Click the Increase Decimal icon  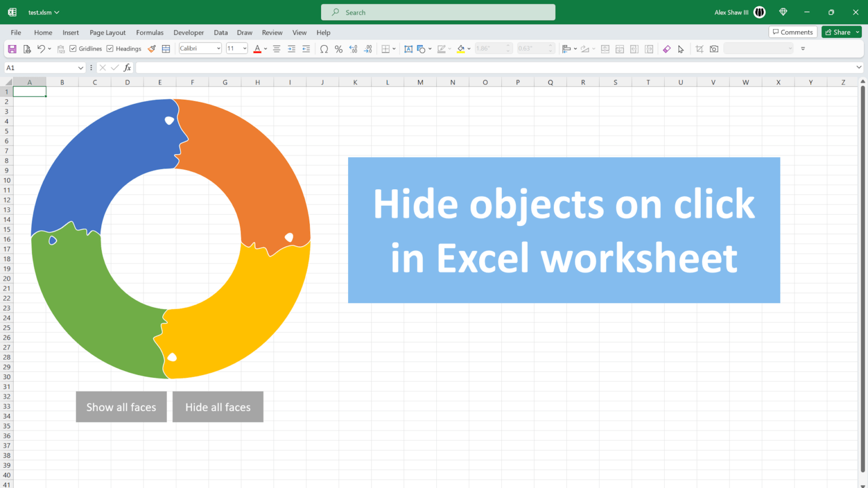coord(353,49)
